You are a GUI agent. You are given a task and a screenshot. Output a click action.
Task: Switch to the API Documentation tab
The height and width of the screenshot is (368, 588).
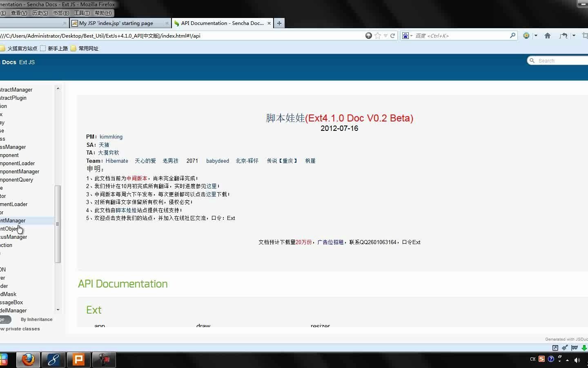[x=223, y=23]
